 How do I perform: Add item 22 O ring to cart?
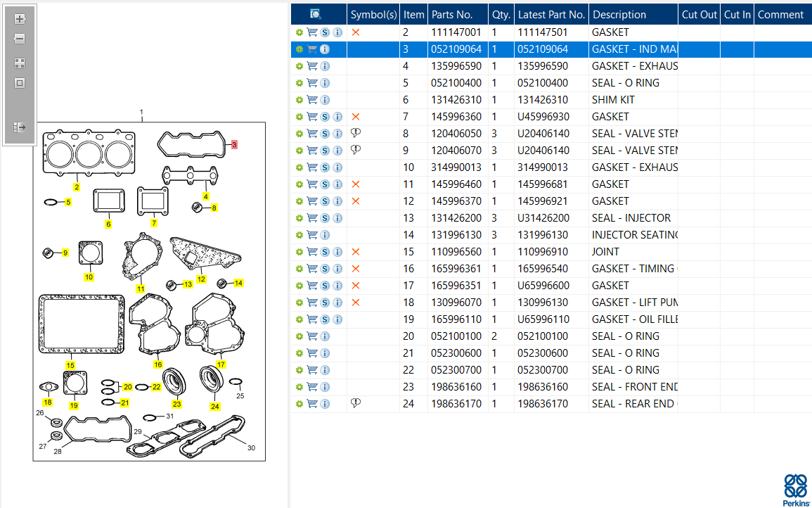(x=312, y=370)
